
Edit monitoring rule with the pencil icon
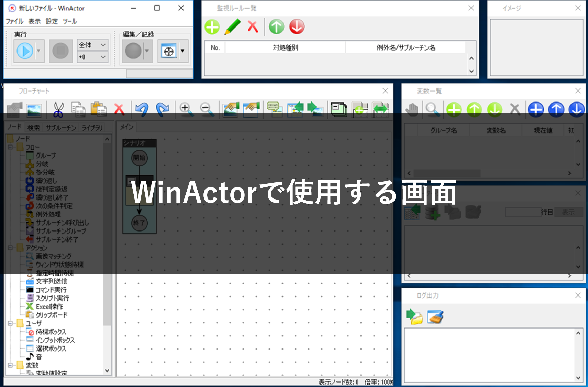[x=233, y=27]
